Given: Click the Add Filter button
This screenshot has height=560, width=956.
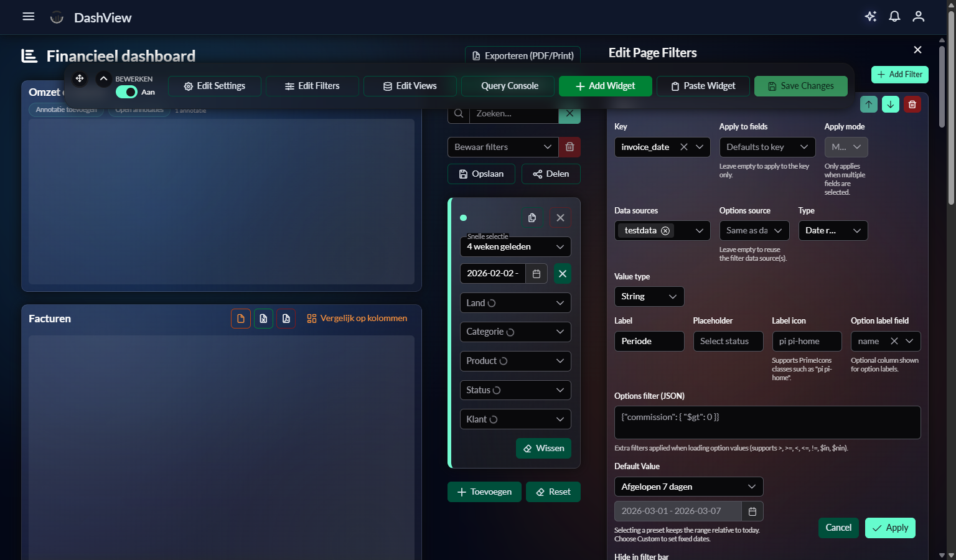Looking at the screenshot, I should tap(899, 75).
